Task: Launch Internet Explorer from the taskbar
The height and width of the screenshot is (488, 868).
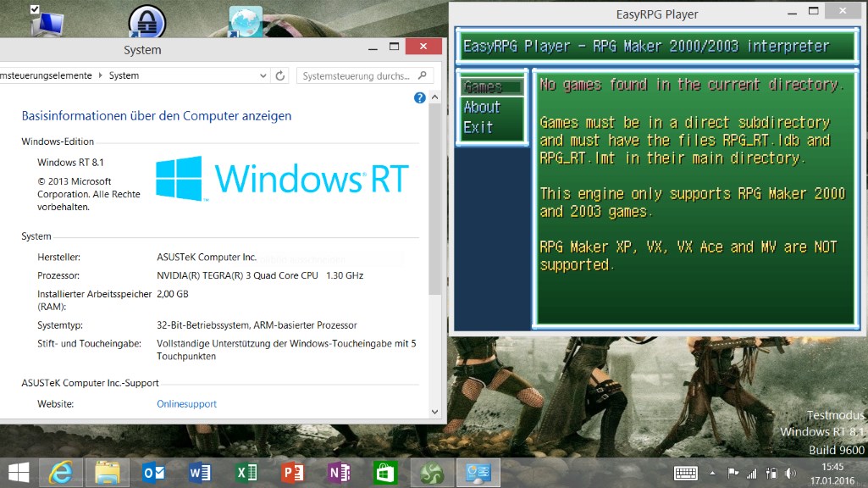Action: pos(61,473)
